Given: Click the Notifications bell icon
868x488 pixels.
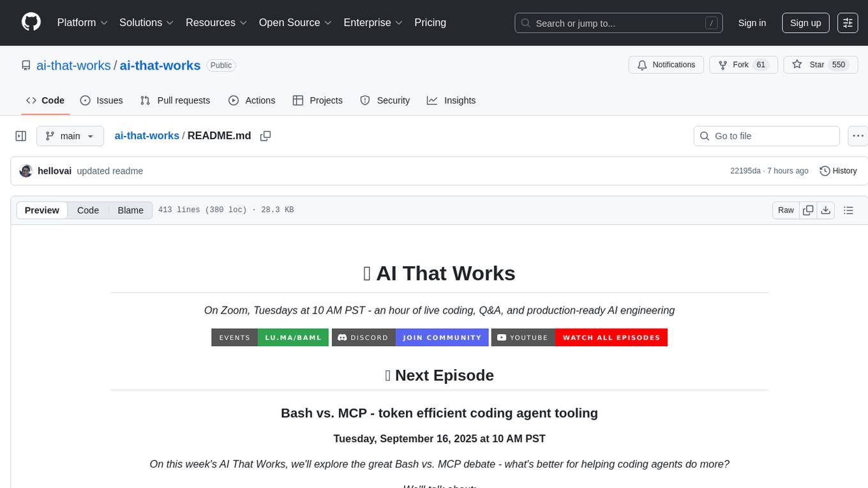Looking at the screenshot, I should pos(642,65).
